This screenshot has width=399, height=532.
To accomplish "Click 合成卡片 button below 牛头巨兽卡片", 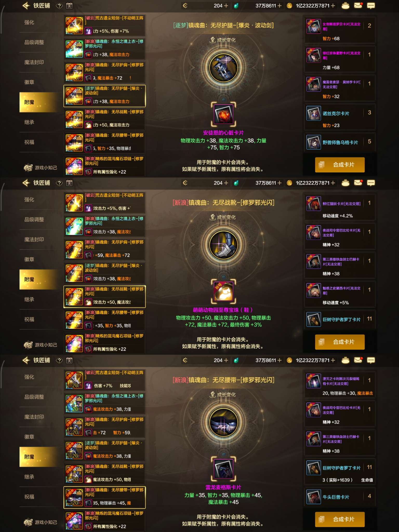I will click(340, 519).
